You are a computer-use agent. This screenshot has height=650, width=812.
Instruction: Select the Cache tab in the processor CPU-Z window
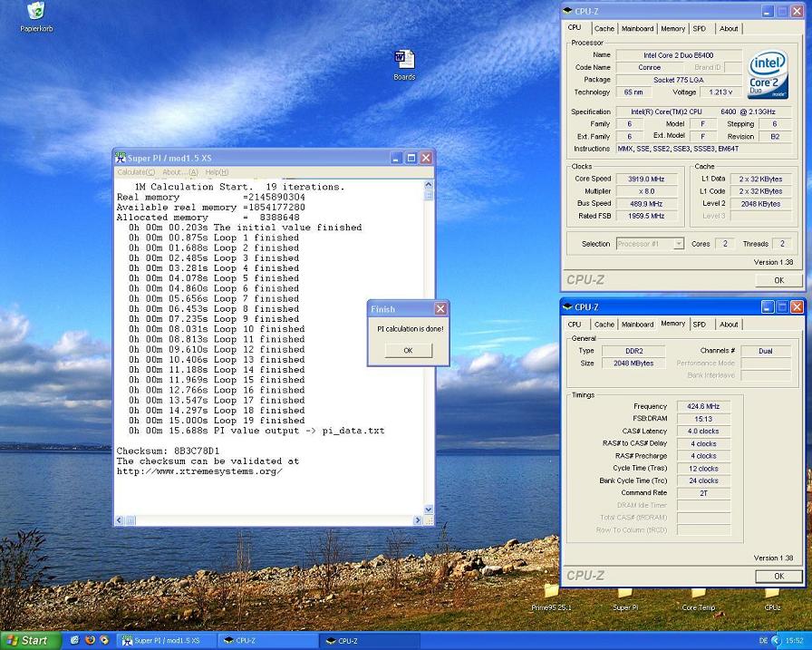[x=604, y=28]
